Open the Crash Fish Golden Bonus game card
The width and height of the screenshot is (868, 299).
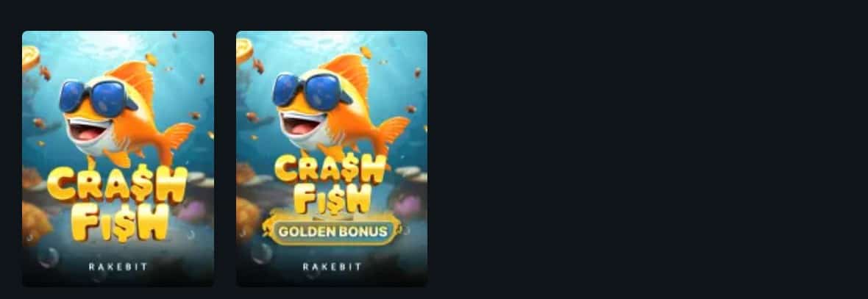coord(332,159)
